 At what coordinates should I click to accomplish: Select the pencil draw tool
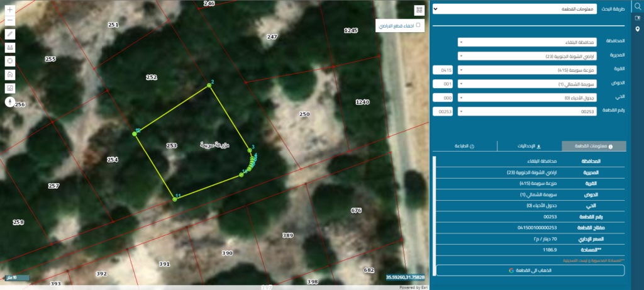(x=10, y=34)
